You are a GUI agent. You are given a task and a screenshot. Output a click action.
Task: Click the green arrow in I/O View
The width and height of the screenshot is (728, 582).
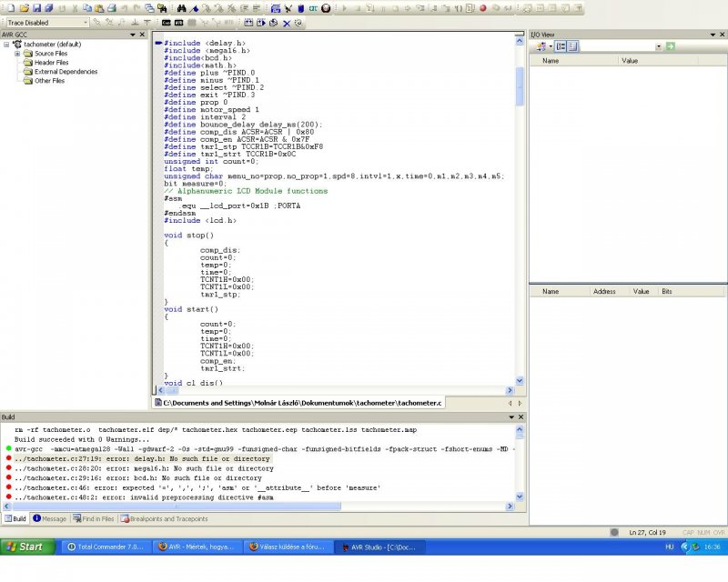[670, 46]
